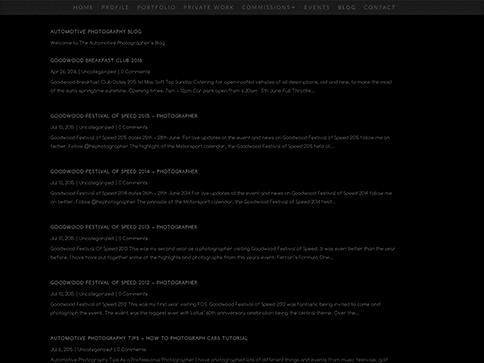Click the 'Welcome to The Automotive Photographer's Blog' text
The height and width of the screenshot is (363, 484).
coord(107,43)
